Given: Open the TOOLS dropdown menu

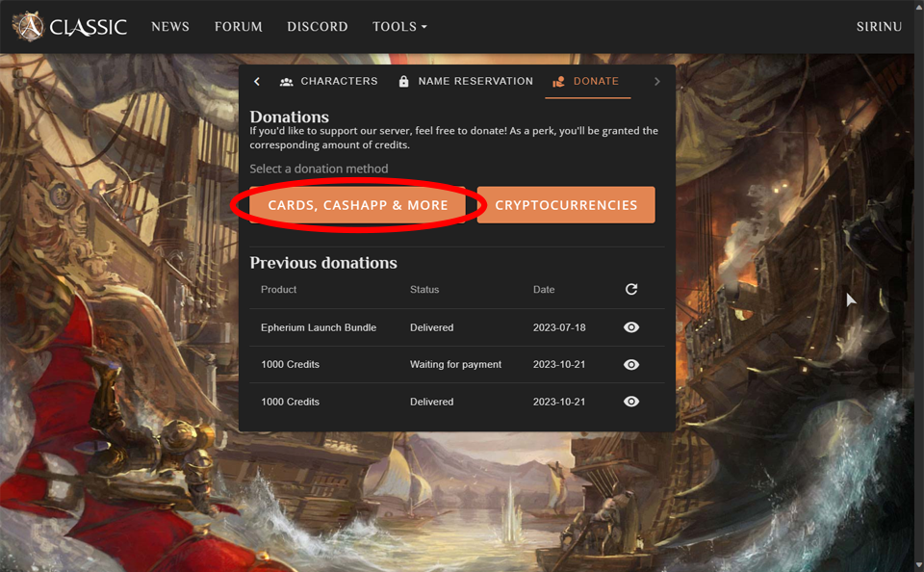Looking at the screenshot, I should coord(399,27).
